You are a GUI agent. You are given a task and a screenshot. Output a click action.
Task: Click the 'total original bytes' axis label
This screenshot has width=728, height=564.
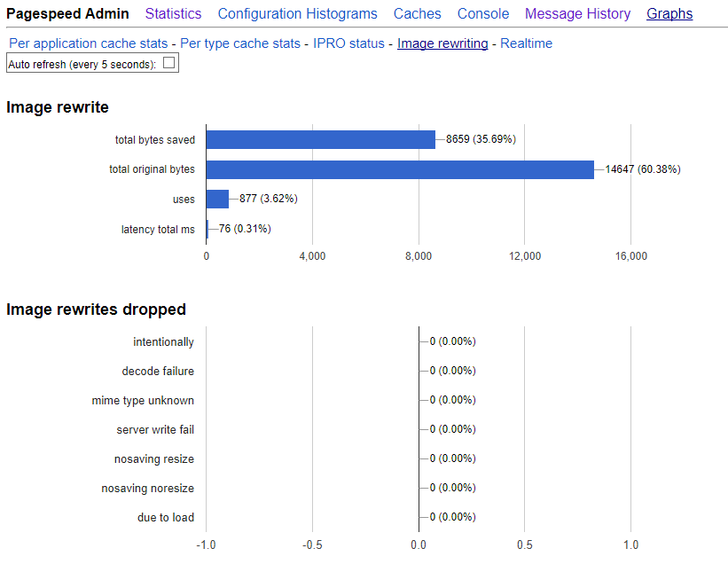[x=152, y=169]
